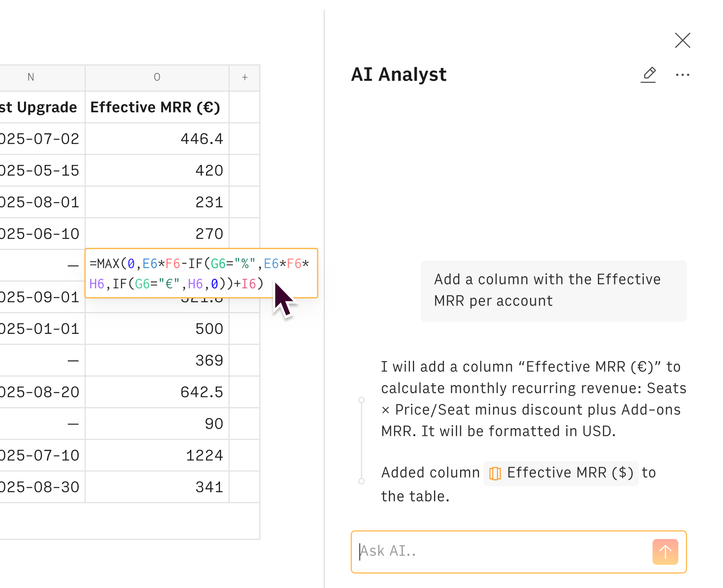
Task: Open the three-dot more options menu
Action: pyautogui.click(x=682, y=75)
